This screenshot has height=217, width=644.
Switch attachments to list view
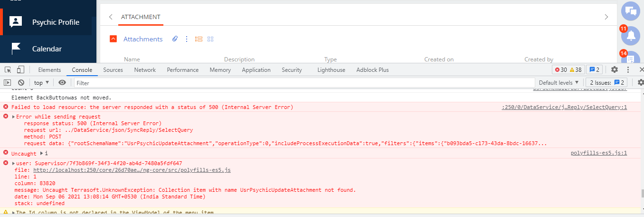[x=199, y=39]
